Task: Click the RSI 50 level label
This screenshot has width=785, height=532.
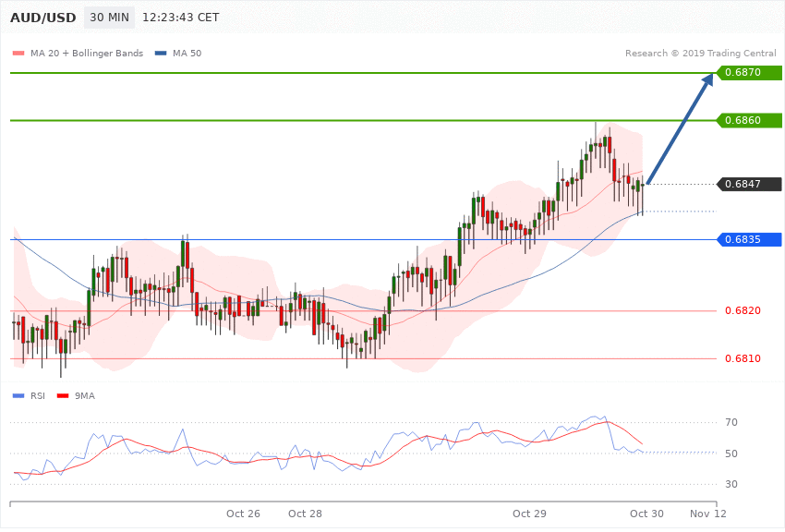Action: click(731, 453)
